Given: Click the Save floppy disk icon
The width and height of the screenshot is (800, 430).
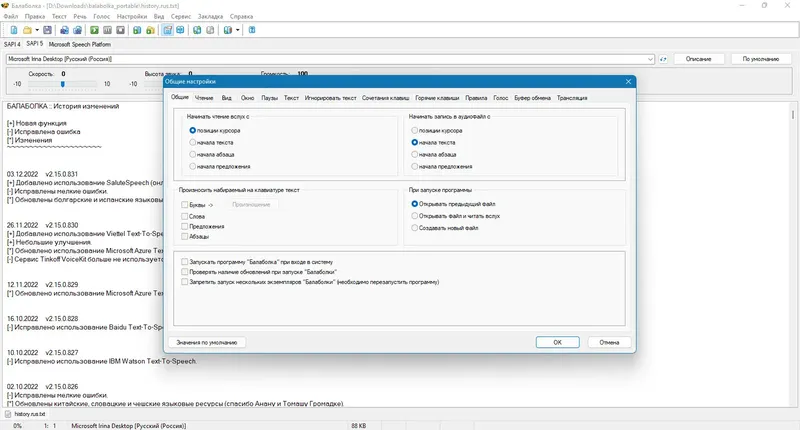Looking at the screenshot, I should click(x=47, y=30).
